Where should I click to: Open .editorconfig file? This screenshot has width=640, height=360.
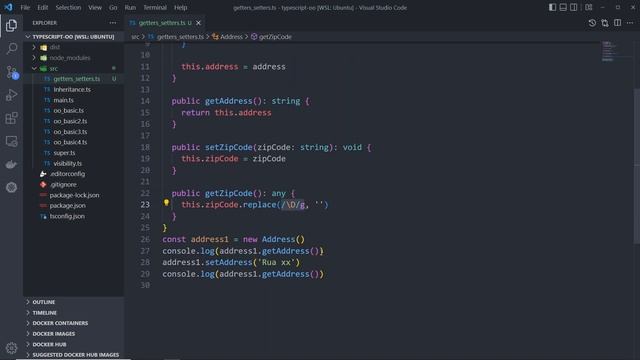coord(73,174)
